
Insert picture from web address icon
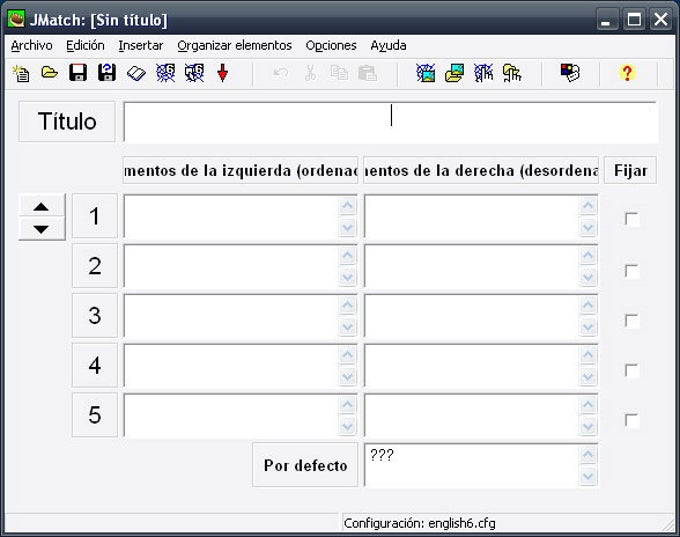tap(425, 73)
